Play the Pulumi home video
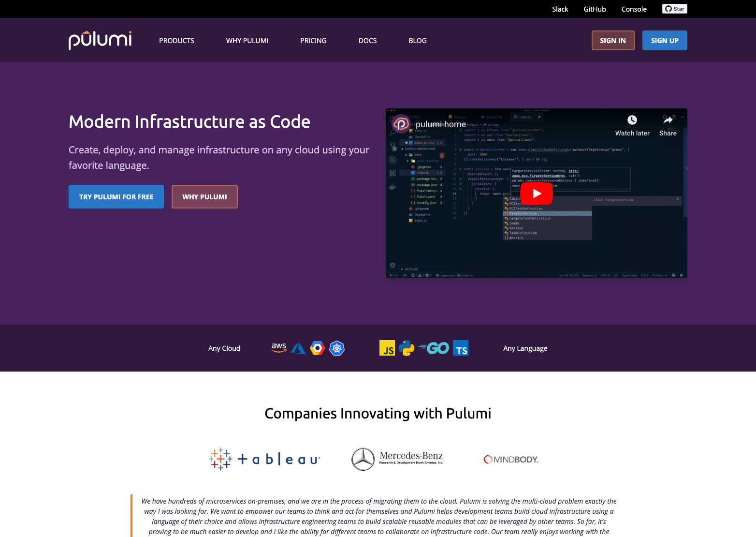Viewport: 756px width, 537px height. click(537, 194)
